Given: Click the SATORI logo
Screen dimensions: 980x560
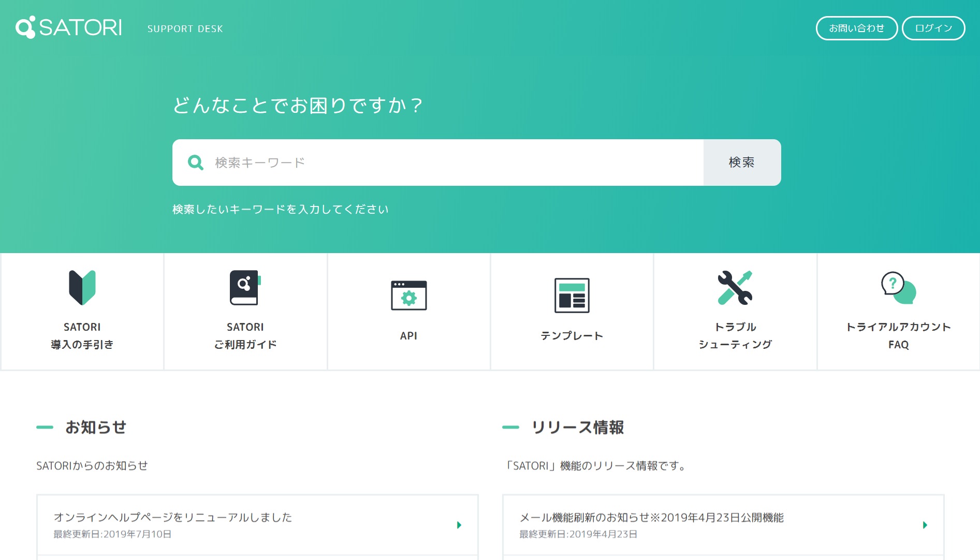Looking at the screenshot, I should click(x=69, y=27).
